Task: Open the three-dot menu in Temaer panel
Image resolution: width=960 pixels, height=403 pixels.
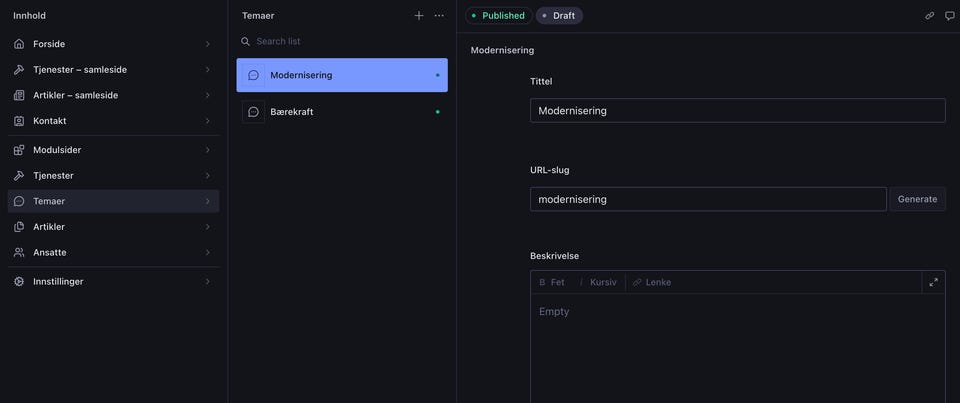Action: [x=439, y=16]
